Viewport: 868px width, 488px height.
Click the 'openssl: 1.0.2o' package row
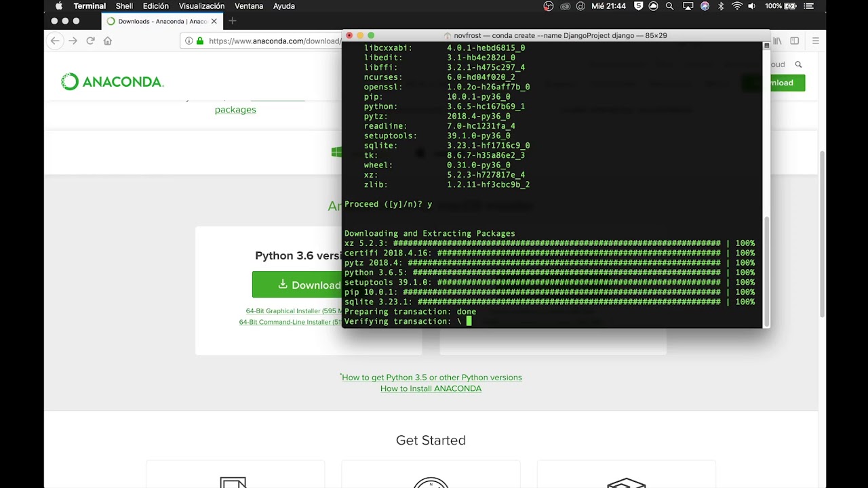[447, 87]
